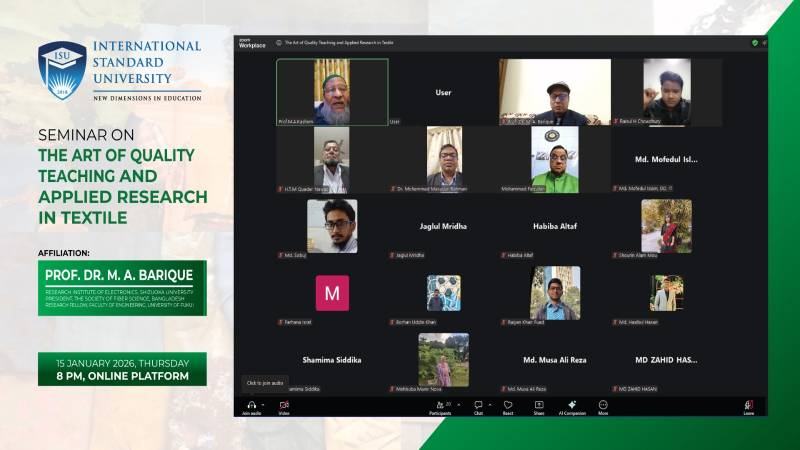Select the User participant tile
Viewport: 800px width, 450px height.
[443, 92]
